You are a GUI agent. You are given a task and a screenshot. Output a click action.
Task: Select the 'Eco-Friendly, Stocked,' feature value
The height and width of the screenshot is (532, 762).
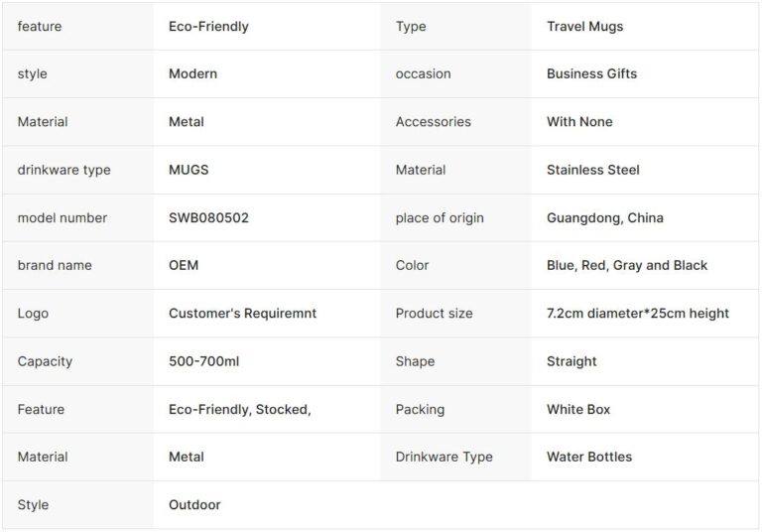pyautogui.click(x=239, y=409)
